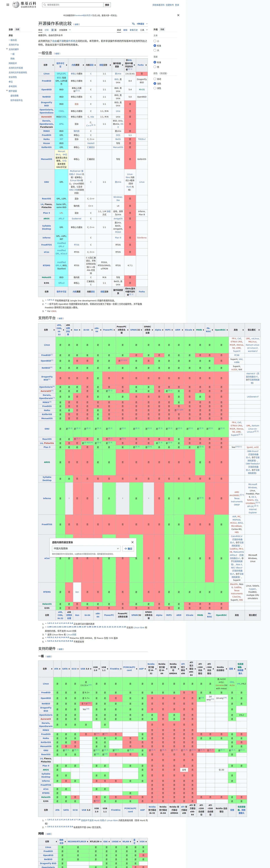Click the 搜索维基百科 search field
This screenshot has width=270, height=868.
[x=73, y=5]
